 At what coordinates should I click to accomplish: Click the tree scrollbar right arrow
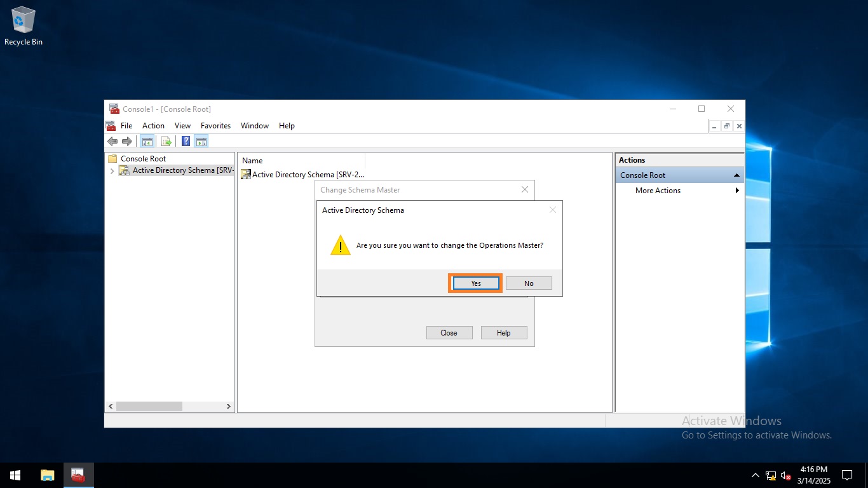[x=229, y=406]
